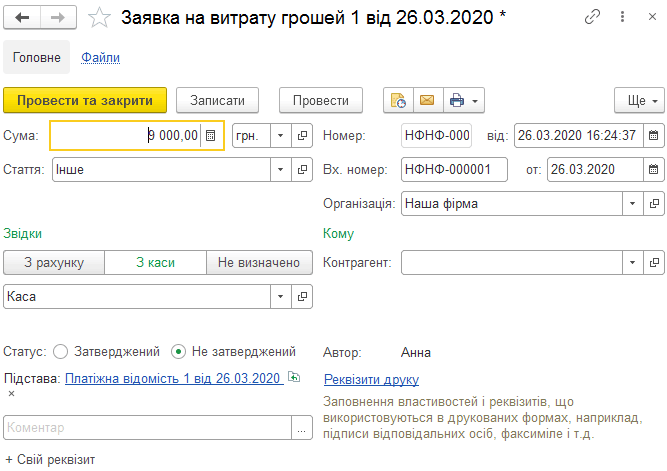
Task: Expand the Організація dropdown list
Action: pos(633,204)
